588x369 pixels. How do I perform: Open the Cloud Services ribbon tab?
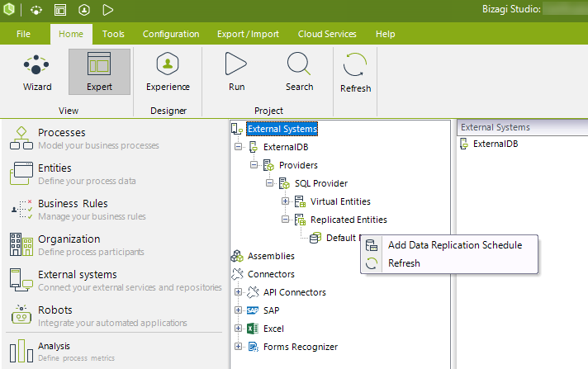327,34
